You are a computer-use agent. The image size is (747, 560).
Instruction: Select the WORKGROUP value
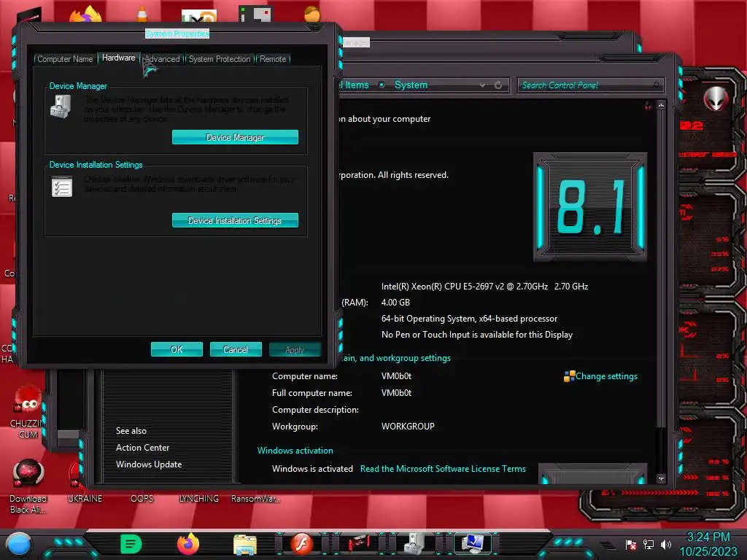coord(408,426)
